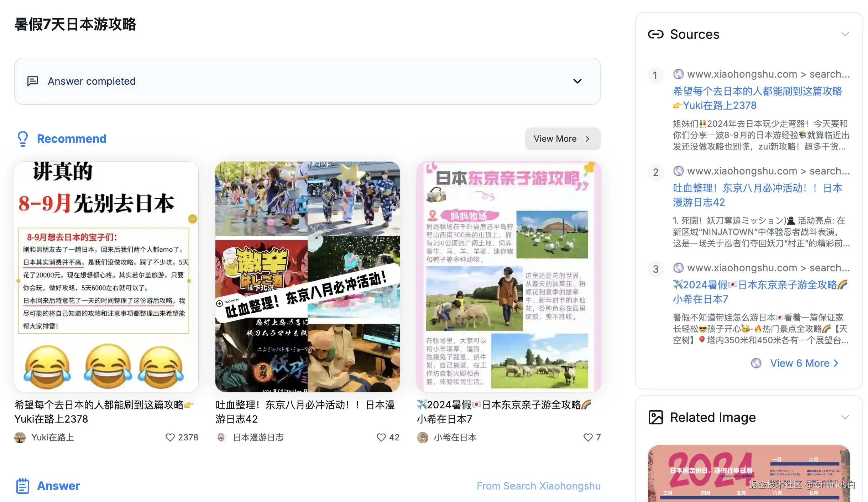Like the post with 7 hearts
868x502 pixels.
coord(588,438)
